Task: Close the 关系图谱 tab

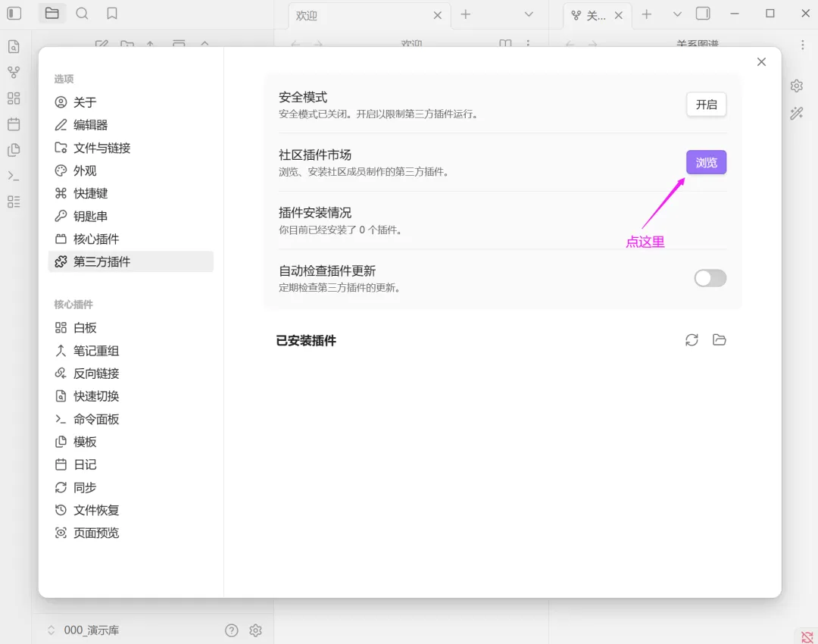Action: [619, 16]
